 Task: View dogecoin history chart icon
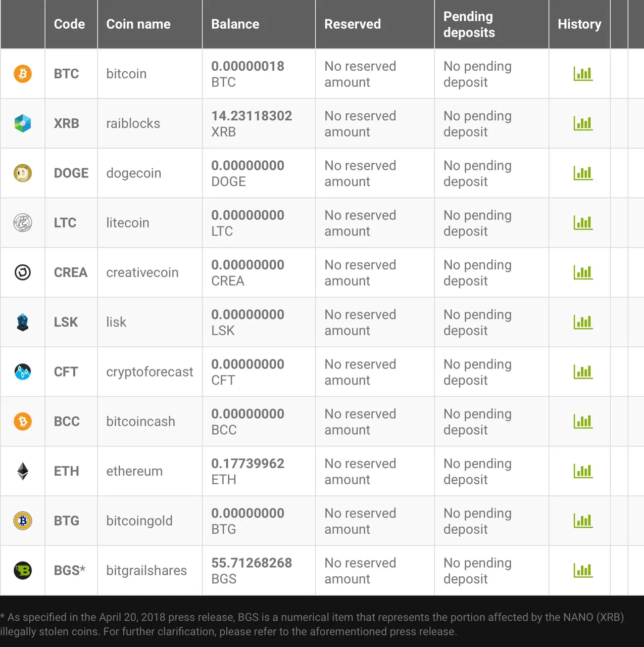coord(583,173)
